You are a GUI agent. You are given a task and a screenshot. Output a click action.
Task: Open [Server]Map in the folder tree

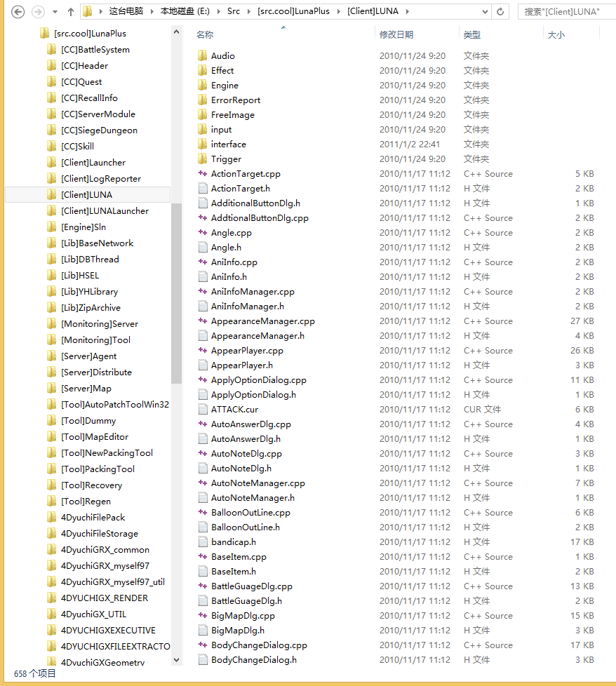click(x=86, y=388)
